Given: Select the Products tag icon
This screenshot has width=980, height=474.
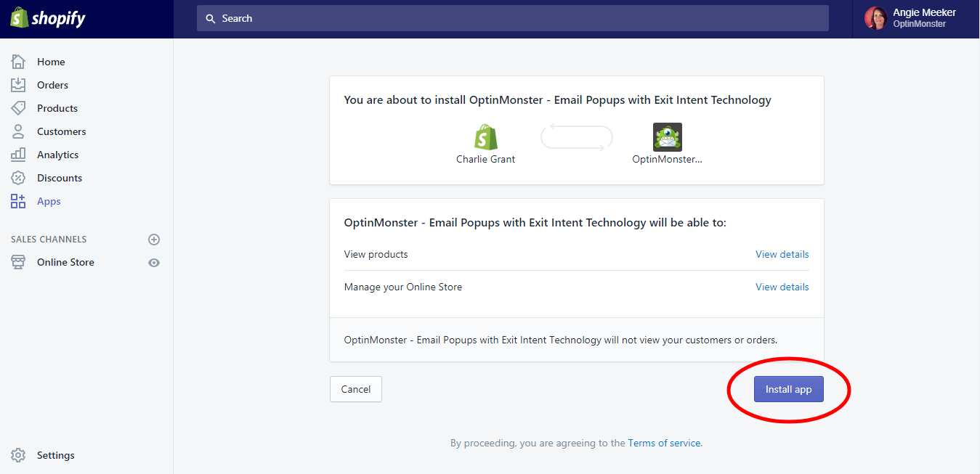Looking at the screenshot, I should click(18, 108).
